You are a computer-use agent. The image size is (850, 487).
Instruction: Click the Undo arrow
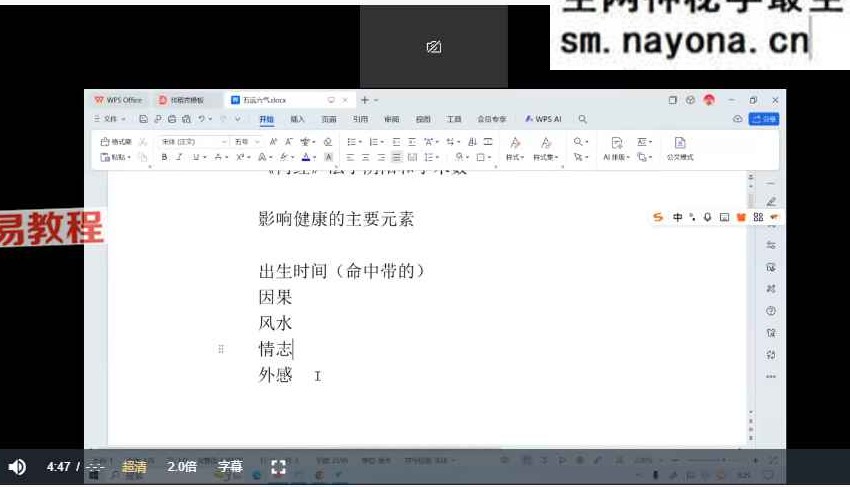coord(201,119)
